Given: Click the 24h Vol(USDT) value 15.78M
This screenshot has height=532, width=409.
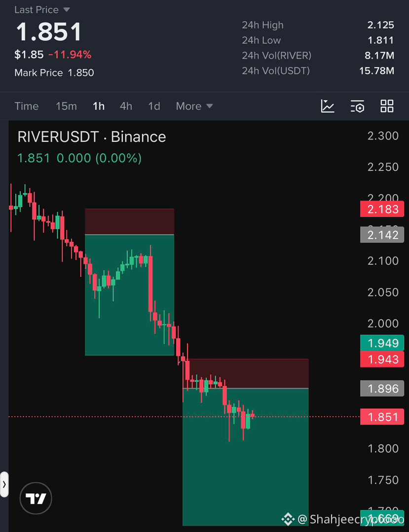Looking at the screenshot, I should 377,71.
